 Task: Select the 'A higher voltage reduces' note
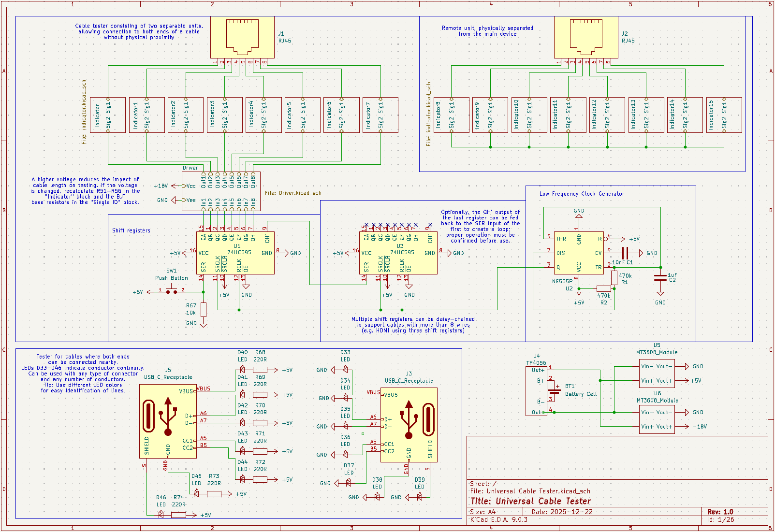click(85, 191)
